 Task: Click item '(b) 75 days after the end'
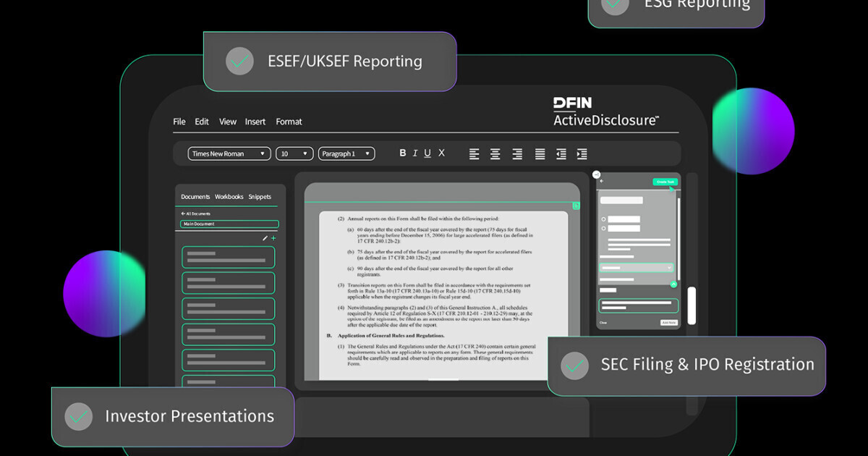point(440,255)
